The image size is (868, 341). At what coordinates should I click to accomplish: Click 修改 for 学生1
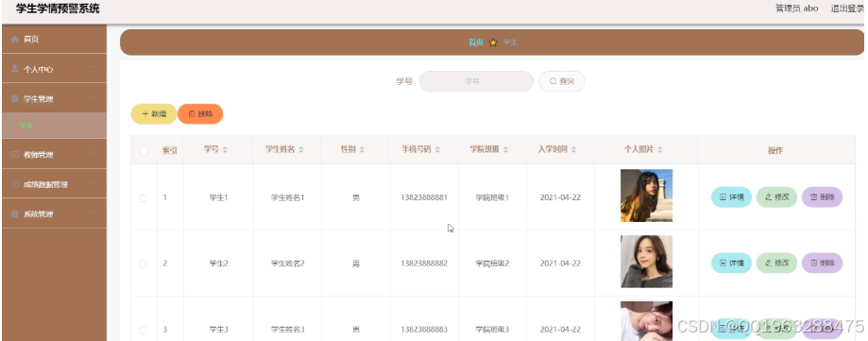click(776, 197)
